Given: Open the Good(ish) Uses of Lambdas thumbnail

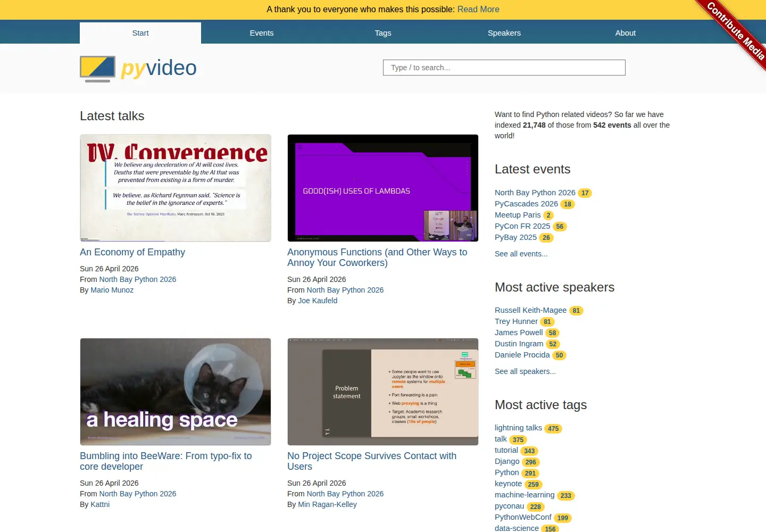Looking at the screenshot, I should (383, 188).
